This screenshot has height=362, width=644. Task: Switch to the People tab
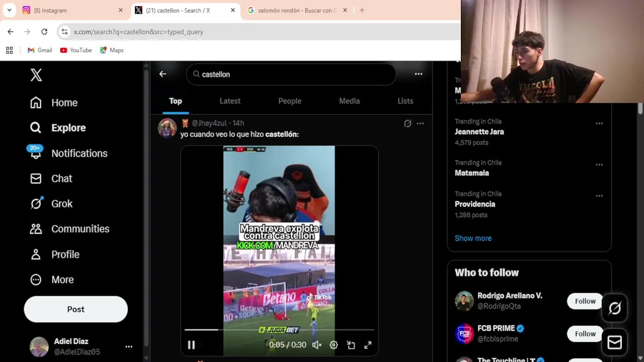point(290,101)
